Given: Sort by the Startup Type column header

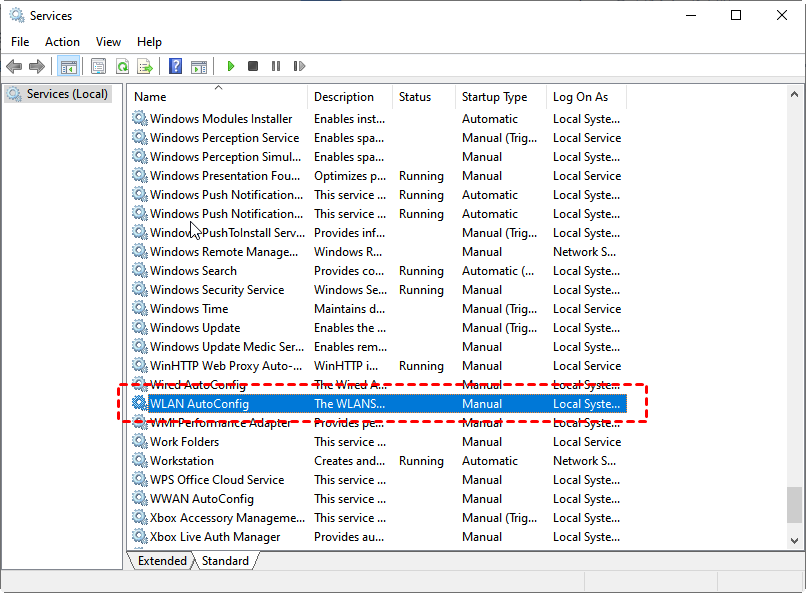Looking at the screenshot, I should 494,97.
